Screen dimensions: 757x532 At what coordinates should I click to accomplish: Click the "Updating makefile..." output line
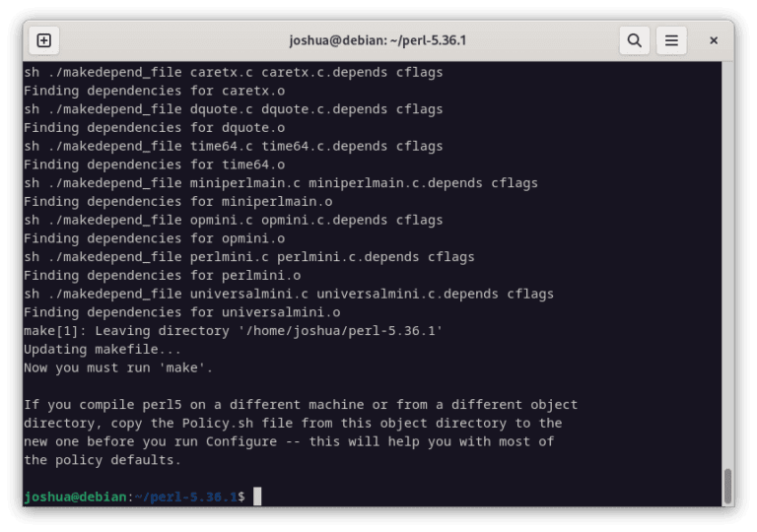click(x=103, y=350)
